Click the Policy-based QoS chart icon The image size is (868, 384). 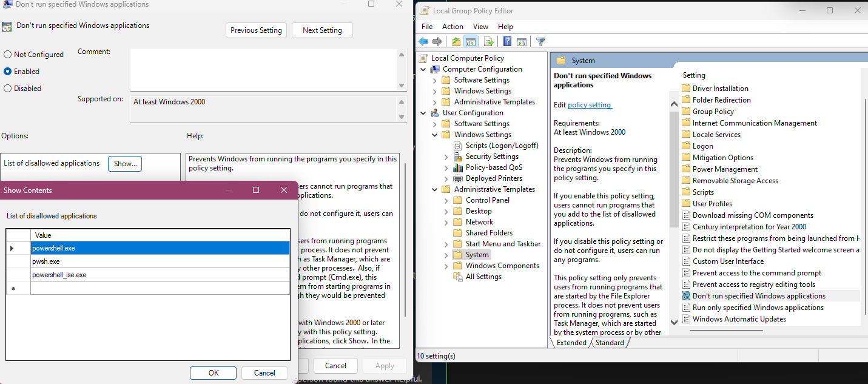coord(459,167)
